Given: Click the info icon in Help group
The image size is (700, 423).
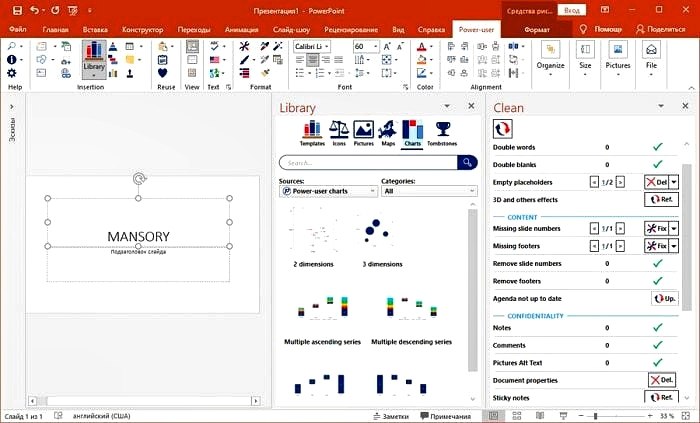Looking at the screenshot, I should point(12,60).
